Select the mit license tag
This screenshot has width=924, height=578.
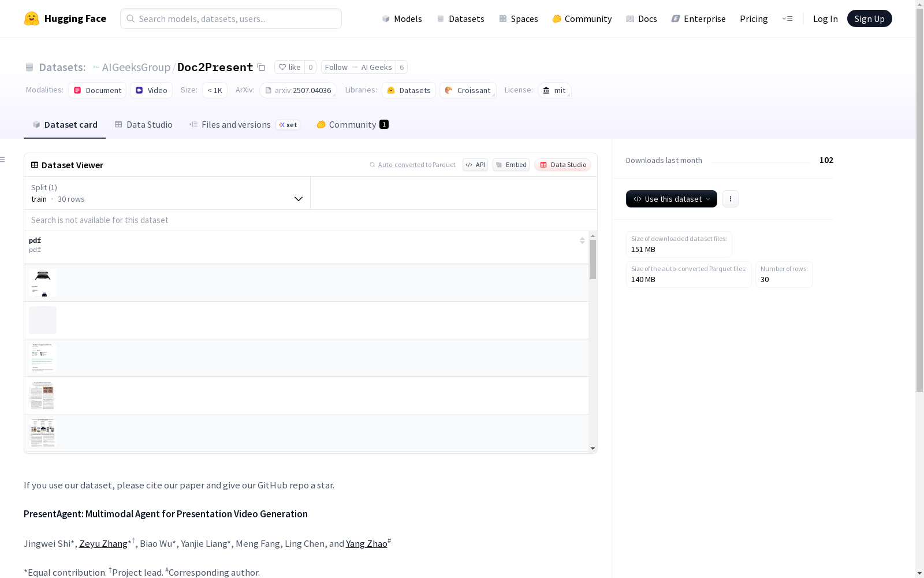(x=554, y=90)
